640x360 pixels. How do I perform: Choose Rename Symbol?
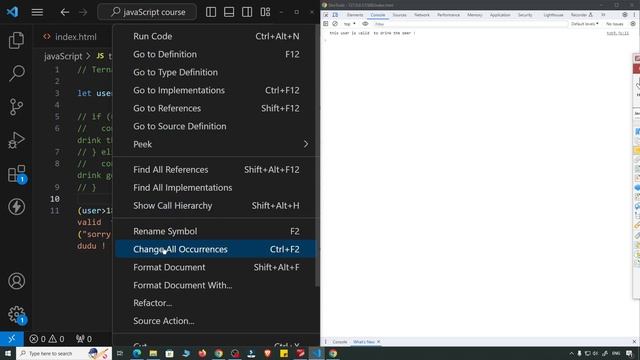click(x=216, y=231)
